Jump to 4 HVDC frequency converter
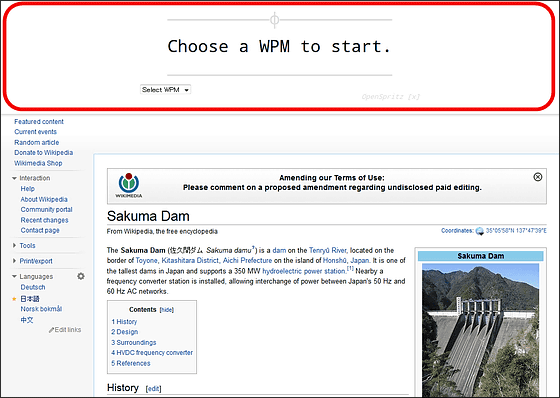The width and height of the screenshot is (560, 398). click(x=152, y=353)
